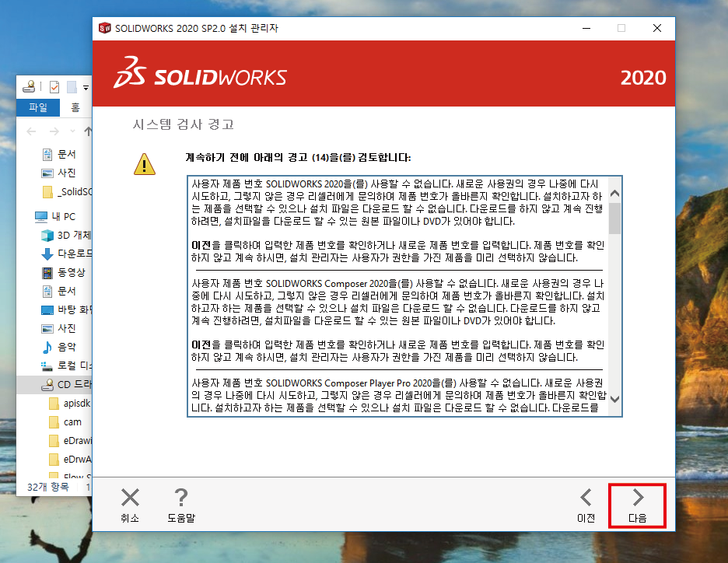
Task: Click the Forward arrow in File Explorer
Action: coord(54,131)
